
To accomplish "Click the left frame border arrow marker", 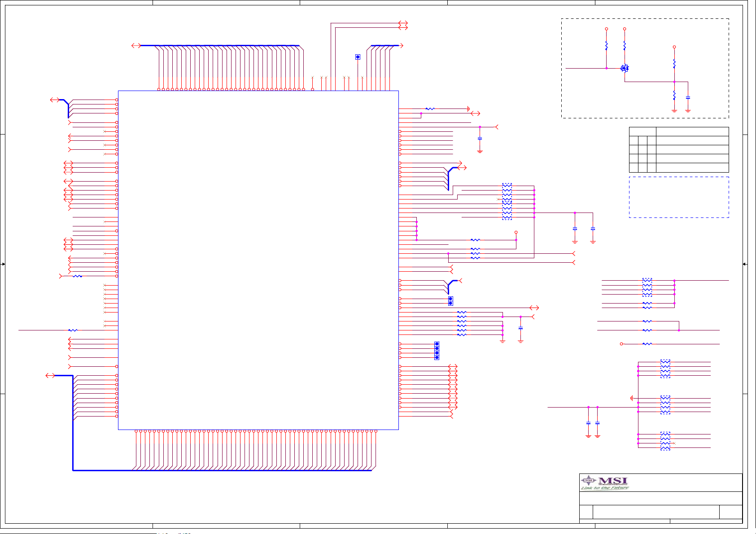I will click(3, 264).
